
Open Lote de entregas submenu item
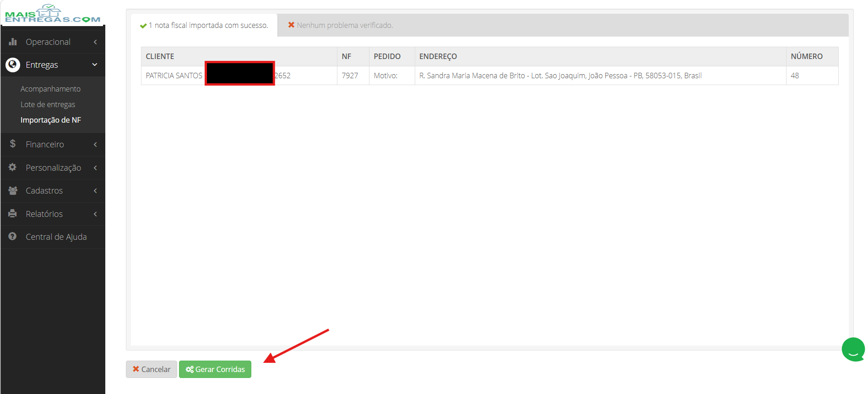[48, 104]
